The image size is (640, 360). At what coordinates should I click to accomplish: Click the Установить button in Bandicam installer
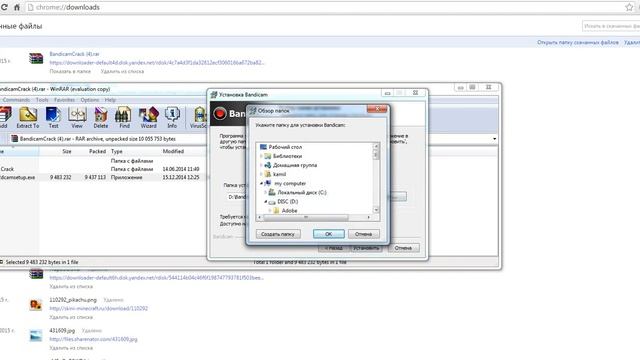pyautogui.click(x=367, y=248)
